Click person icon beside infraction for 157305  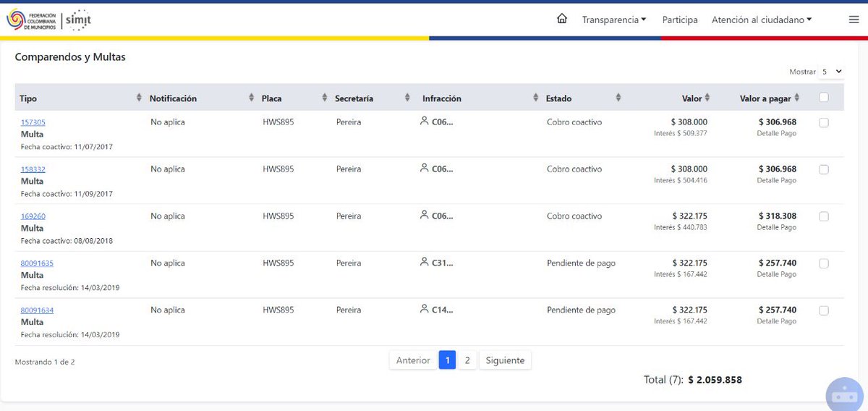coord(425,121)
